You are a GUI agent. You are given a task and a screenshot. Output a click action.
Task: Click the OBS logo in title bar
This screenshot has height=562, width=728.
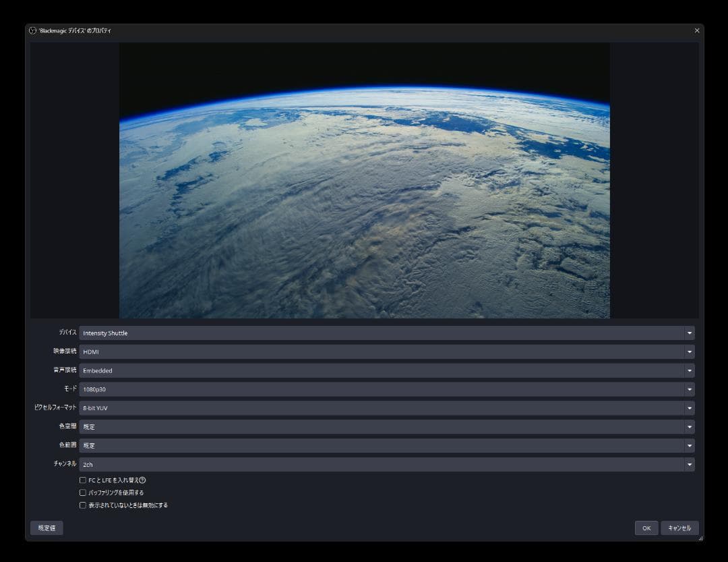click(x=32, y=30)
